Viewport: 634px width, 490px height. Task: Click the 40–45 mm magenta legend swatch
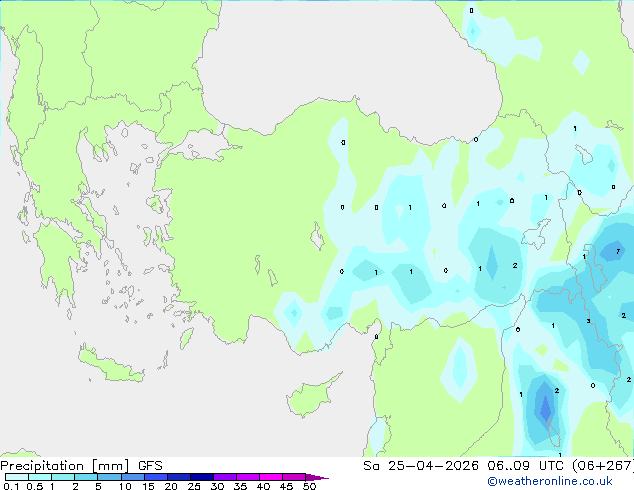tap(271, 477)
